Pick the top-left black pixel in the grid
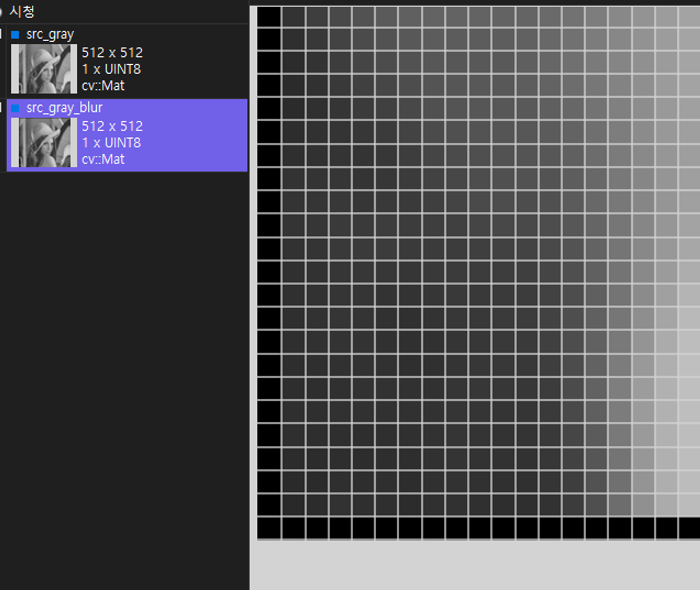Image resolution: width=700 pixels, height=590 pixels. tap(269, 16)
